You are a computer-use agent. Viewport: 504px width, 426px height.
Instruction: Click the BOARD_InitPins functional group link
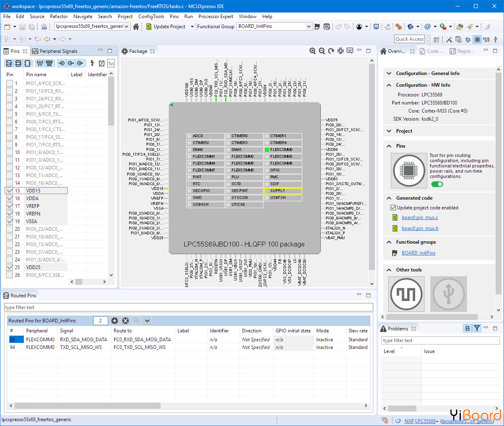418,253
